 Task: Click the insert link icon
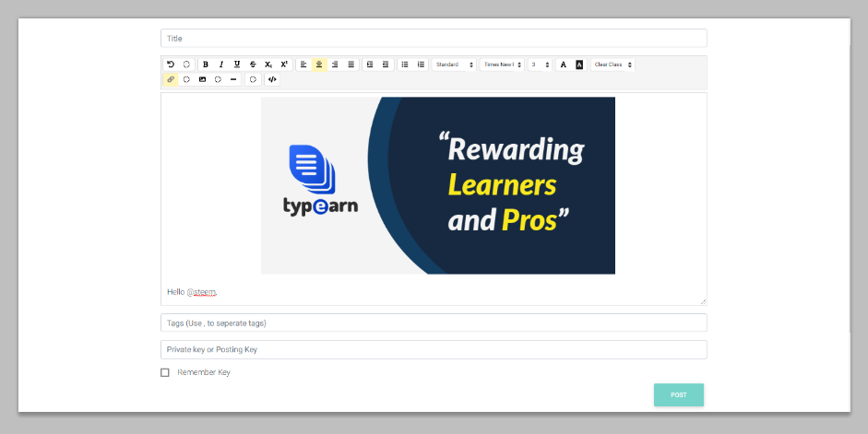(171, 79)
